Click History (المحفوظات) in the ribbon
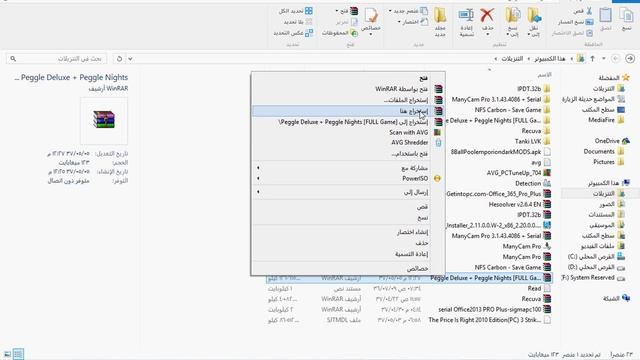The width and height of the screenshot is (640, 360). 339,33
